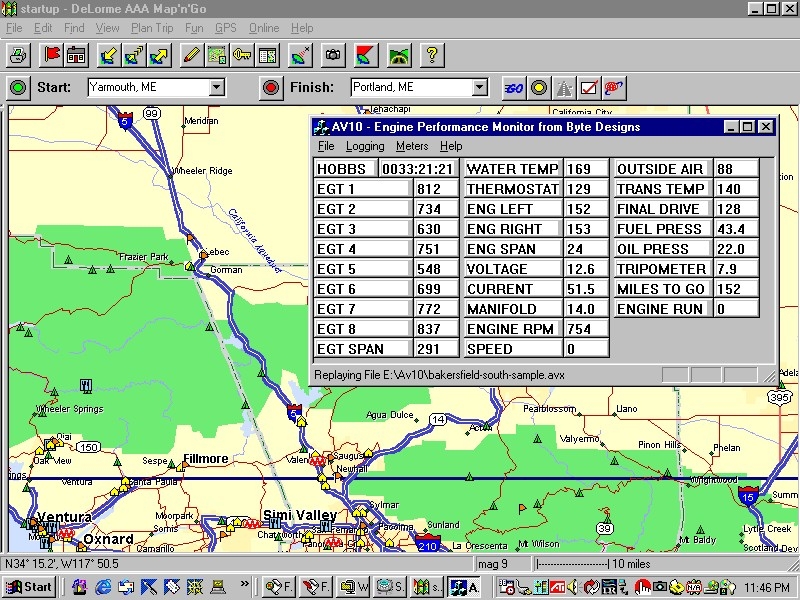This screenshot has height=600, width=800.
Task: Click the down-left yellow arrow map icon
Action: [x=109, y=55]
